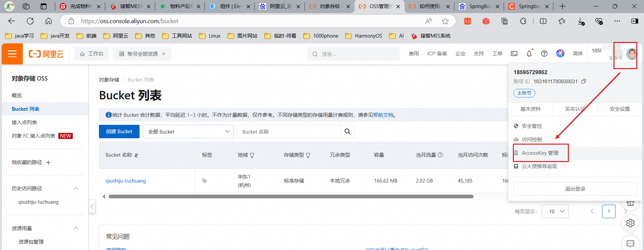644x250 pixels.
Task: Go back in browser
Action: (12, 21)
